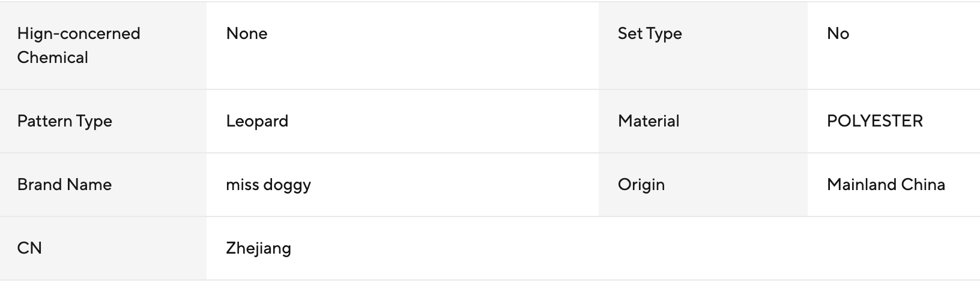Click the word "Type" in Pattern Type label
980x283 pixels.
pos(95,121)
